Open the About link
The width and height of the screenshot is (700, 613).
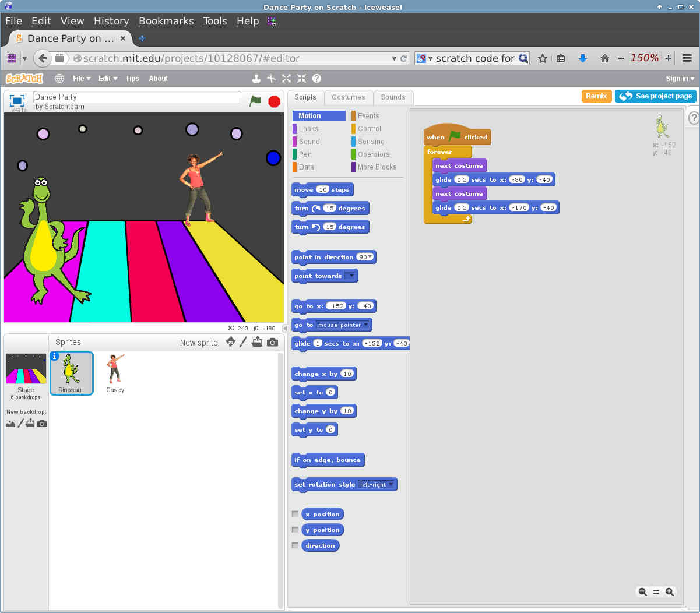[158, 78]
